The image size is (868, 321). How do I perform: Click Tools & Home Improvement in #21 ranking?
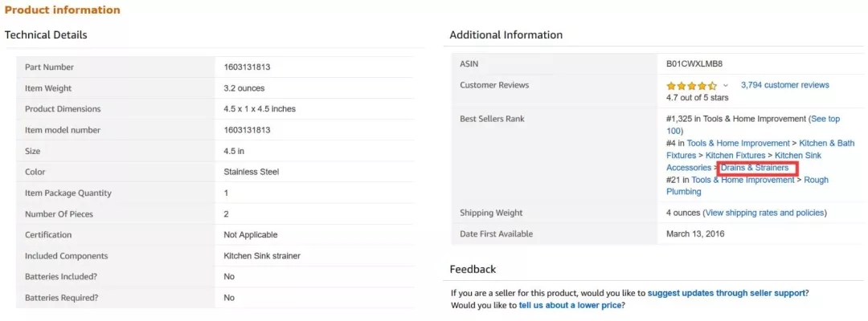coord(743,180)
